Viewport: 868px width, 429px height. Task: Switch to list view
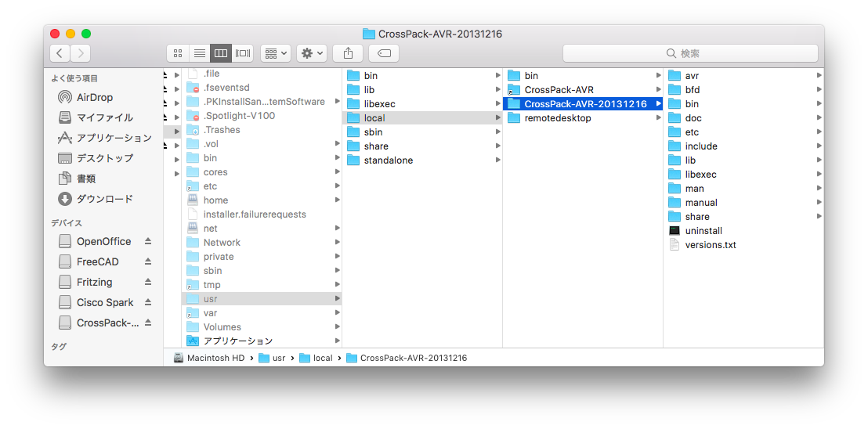pos(199,53)
